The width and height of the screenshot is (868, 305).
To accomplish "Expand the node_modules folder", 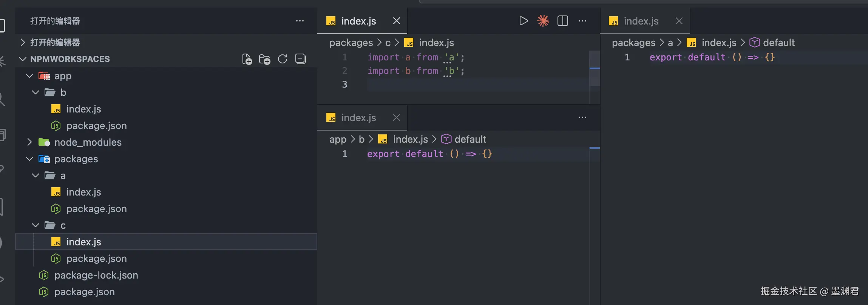I will tap(30, 142).
